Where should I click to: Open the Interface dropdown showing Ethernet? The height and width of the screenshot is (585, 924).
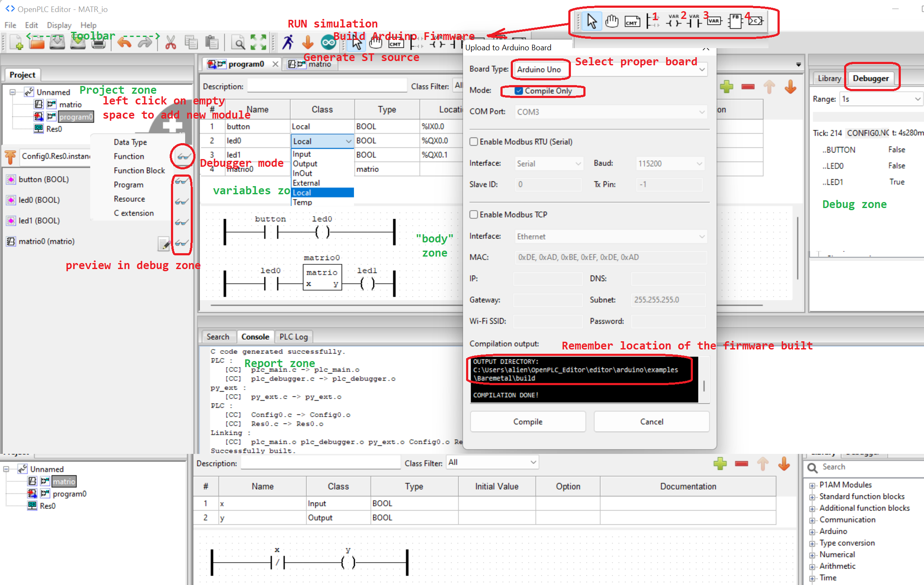coord(610,236)
